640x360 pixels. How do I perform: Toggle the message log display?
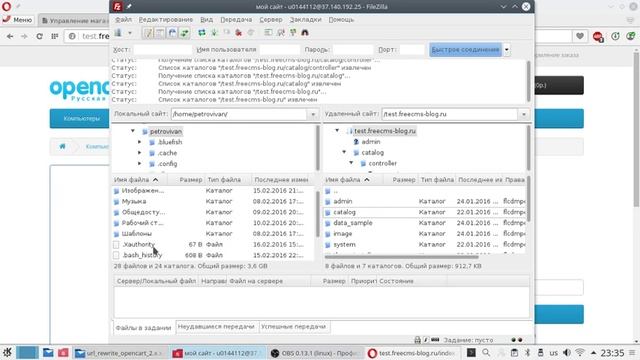tap(148, 33)
